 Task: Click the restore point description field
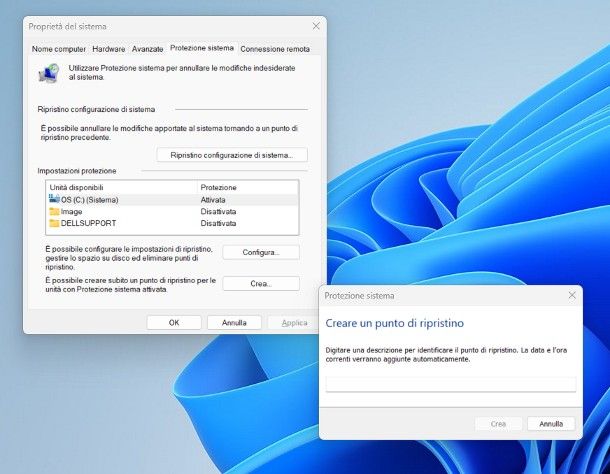point(451,384)
